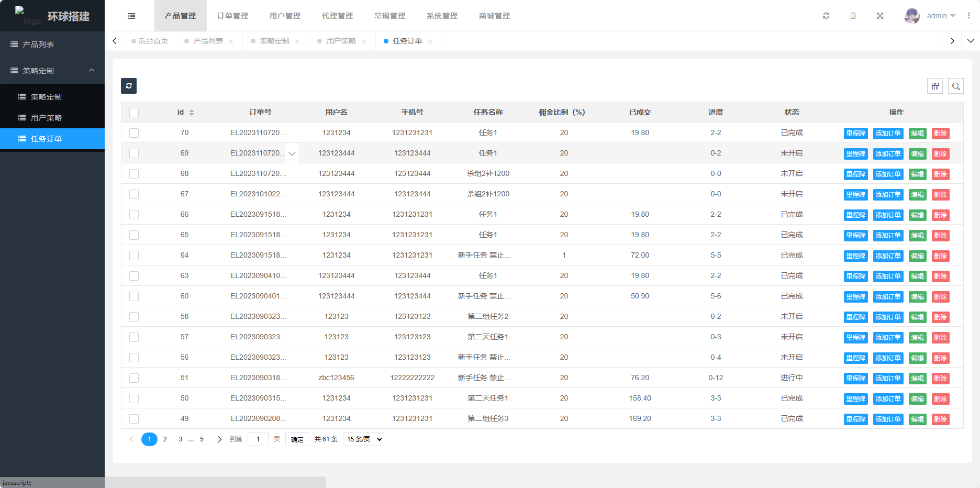Click the 环球搭建 logo

point(52,16)
